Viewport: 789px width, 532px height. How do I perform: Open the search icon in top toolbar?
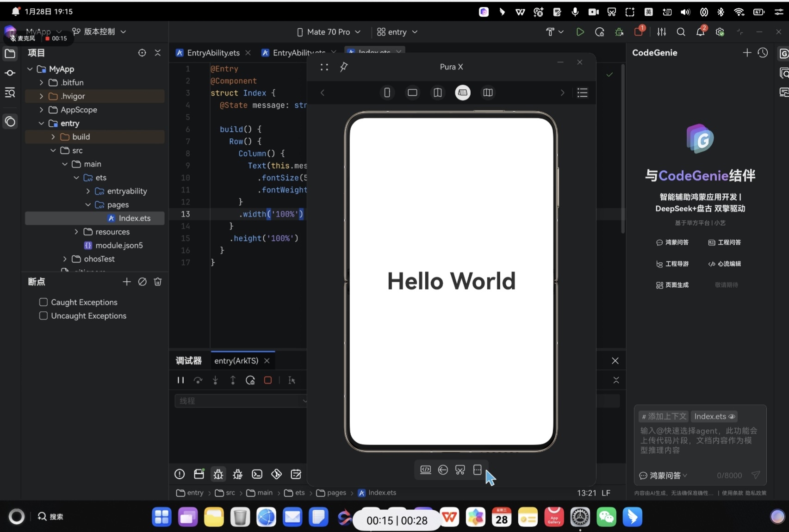[x=681, y=32]
